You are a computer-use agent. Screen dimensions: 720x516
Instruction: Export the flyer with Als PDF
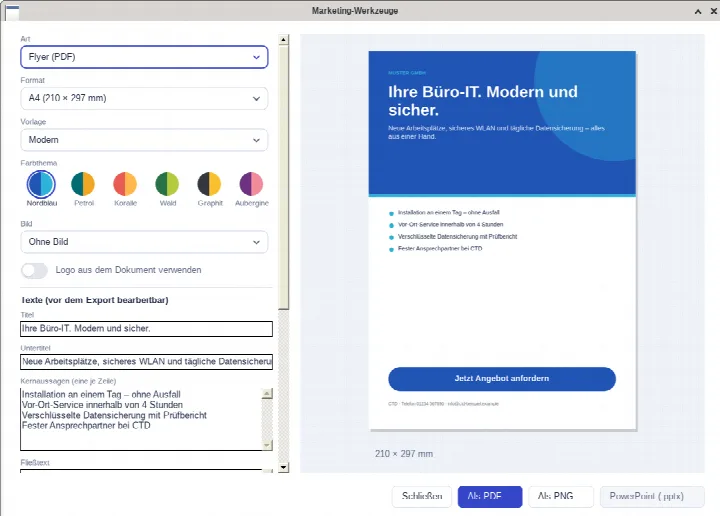tap(490, 496)
